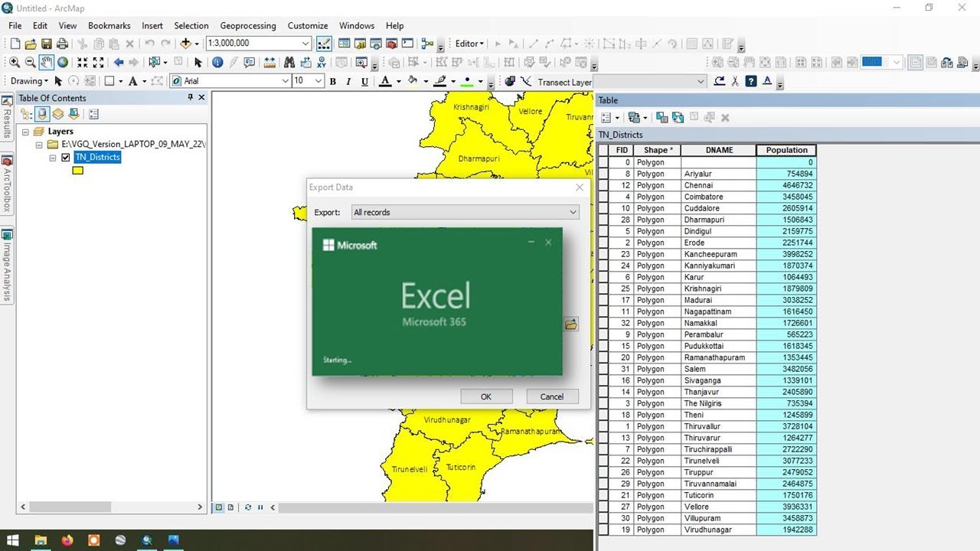This screenshot has height=551, width=980.
Task: Click the Population column header
Action: coord(786,150)
